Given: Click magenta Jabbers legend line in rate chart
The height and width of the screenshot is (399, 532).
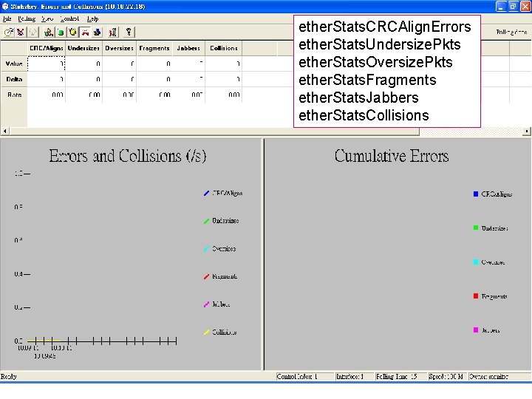Looking at the screenshot, I should coord(206,304).
